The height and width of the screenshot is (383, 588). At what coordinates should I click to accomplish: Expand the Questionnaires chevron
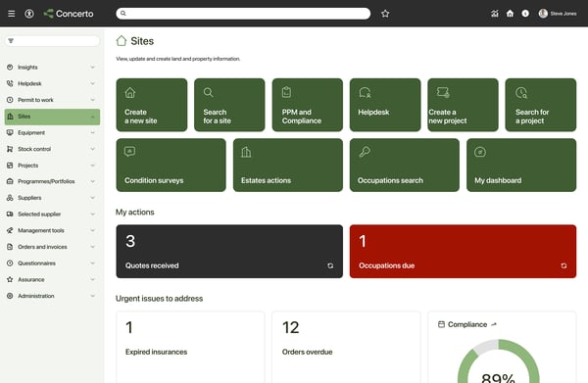[x=92, y=263]
